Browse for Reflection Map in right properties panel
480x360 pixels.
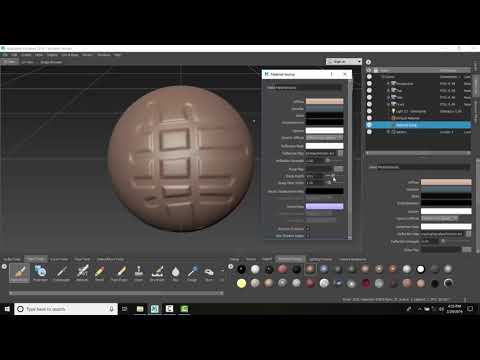click(468, 234)
